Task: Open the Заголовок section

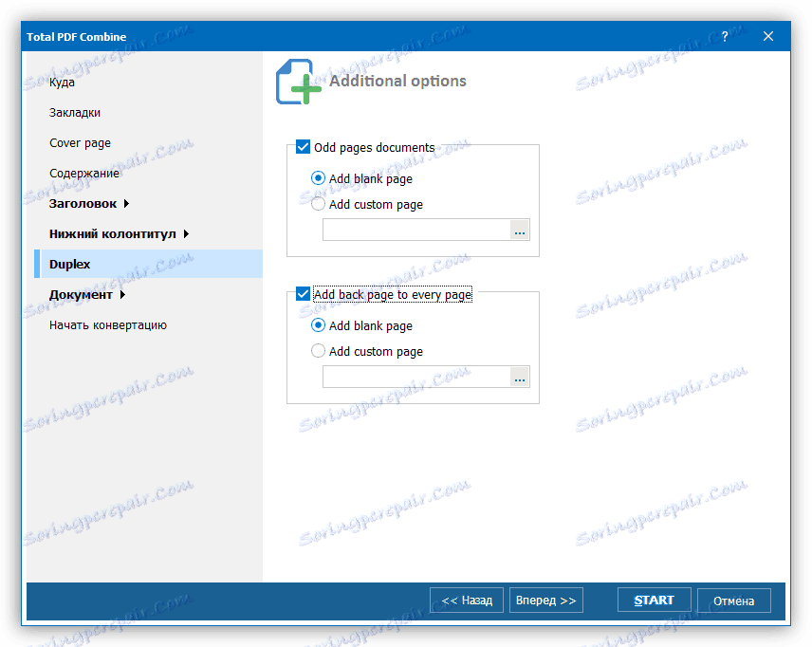Action: click(83, 204)
